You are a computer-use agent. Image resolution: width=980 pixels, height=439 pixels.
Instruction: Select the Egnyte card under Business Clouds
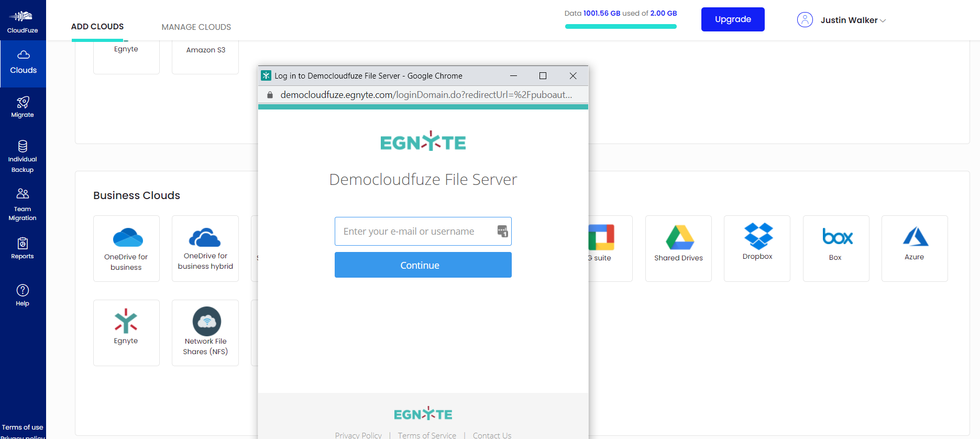coord(126,333)
